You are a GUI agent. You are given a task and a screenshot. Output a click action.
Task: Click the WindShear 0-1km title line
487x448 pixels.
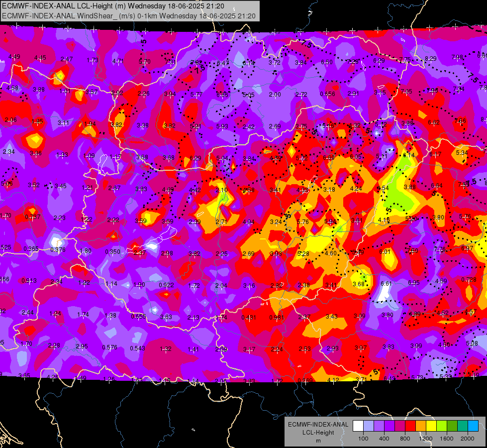click(x=128, y=16)
